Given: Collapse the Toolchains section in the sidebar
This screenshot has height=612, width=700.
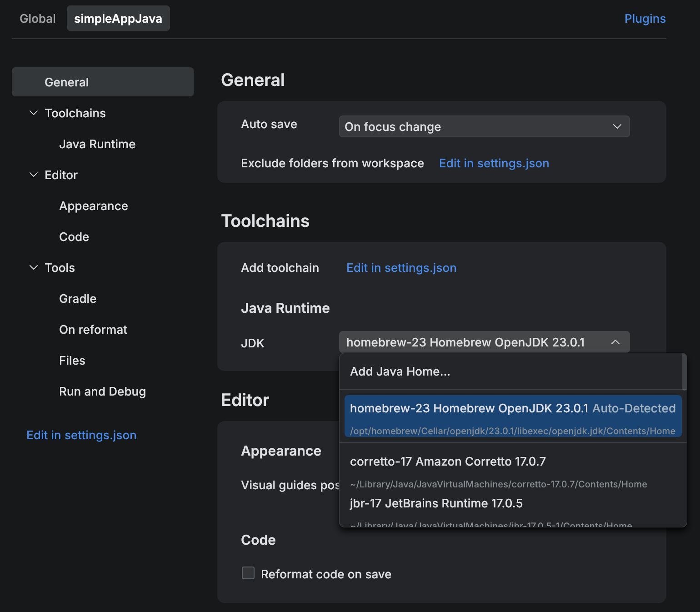Looking at the screenshot, I should tap(34, 113).
